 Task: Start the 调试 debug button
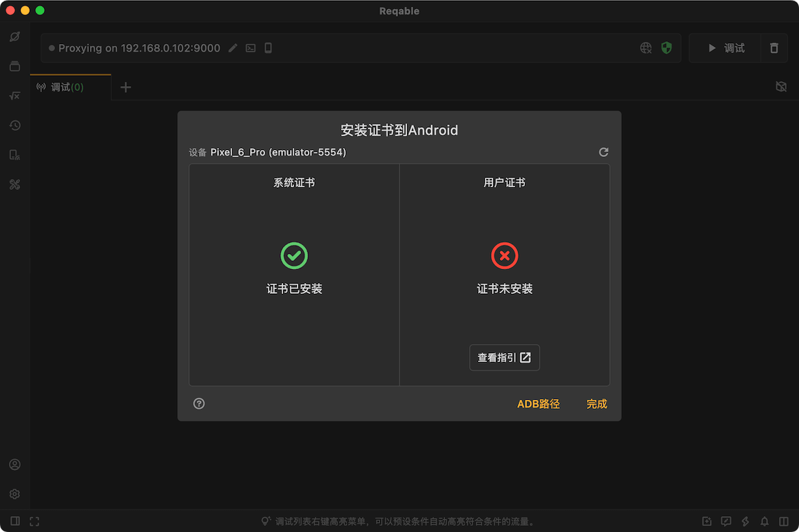pyautogui.click(x=725, y=48)
